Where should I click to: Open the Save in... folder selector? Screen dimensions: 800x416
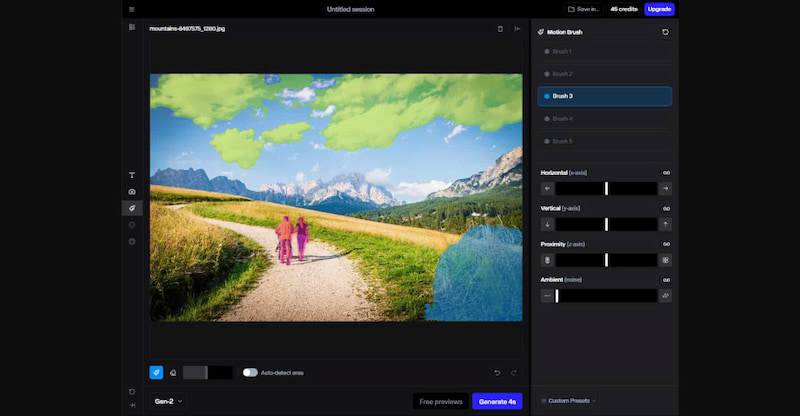coord(584,9)
